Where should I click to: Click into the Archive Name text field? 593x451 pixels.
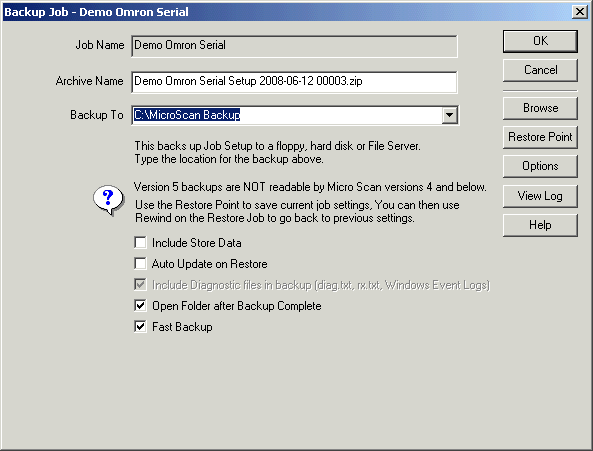pos(294,82)
